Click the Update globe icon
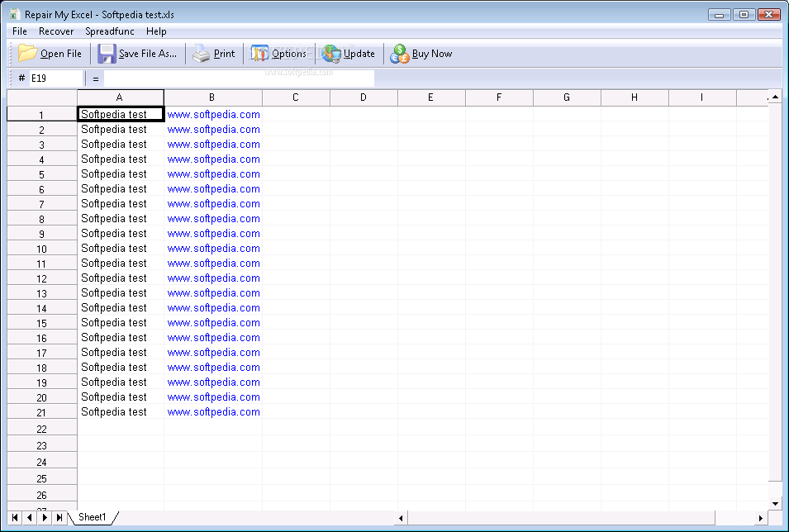 pos(331,54)
